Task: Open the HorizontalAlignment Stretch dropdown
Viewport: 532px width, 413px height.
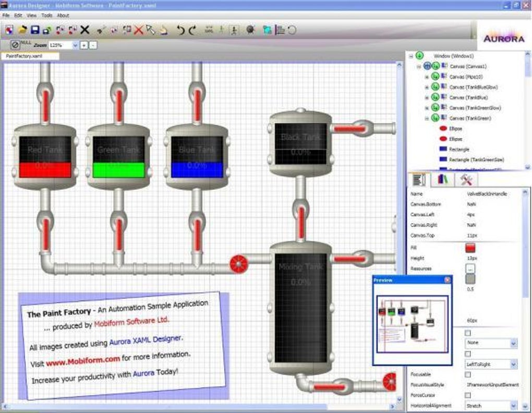Action: (x=491, y=406)
